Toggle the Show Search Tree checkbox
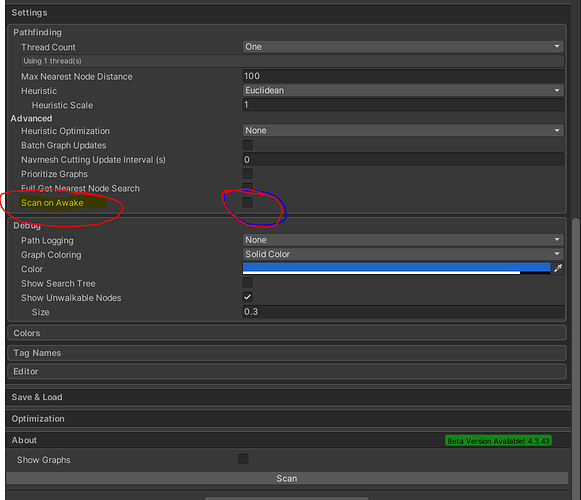 tap(248, 283)
